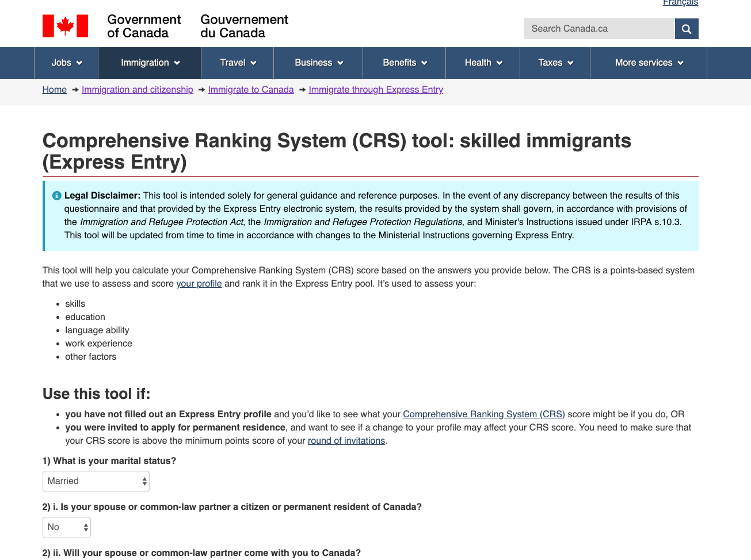Expand the More services menu
751x560 pixels.
tap(649, 63)
